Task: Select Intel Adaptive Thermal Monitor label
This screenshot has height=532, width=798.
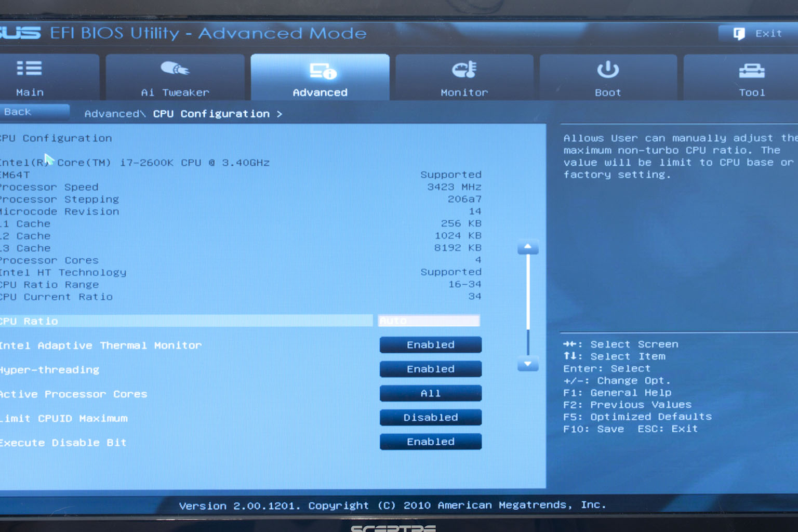Action: click(100, 345)
